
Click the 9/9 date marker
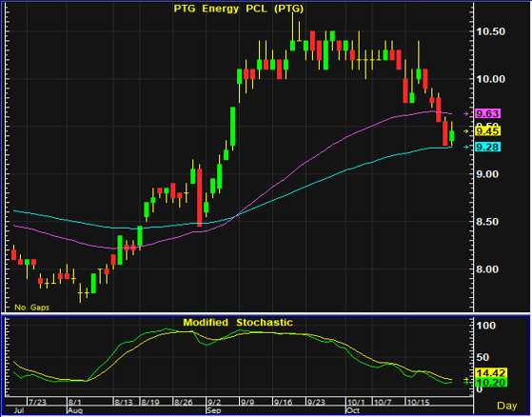(247, 403)
